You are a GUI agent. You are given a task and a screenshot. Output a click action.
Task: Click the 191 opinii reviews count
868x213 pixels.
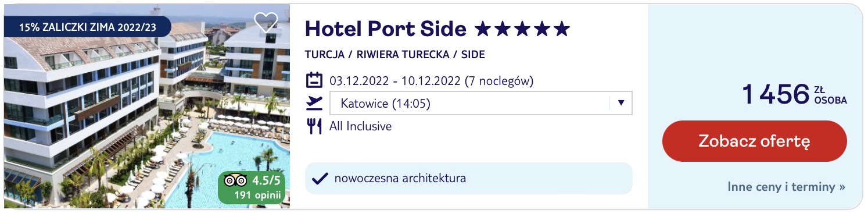coord(258,194)
